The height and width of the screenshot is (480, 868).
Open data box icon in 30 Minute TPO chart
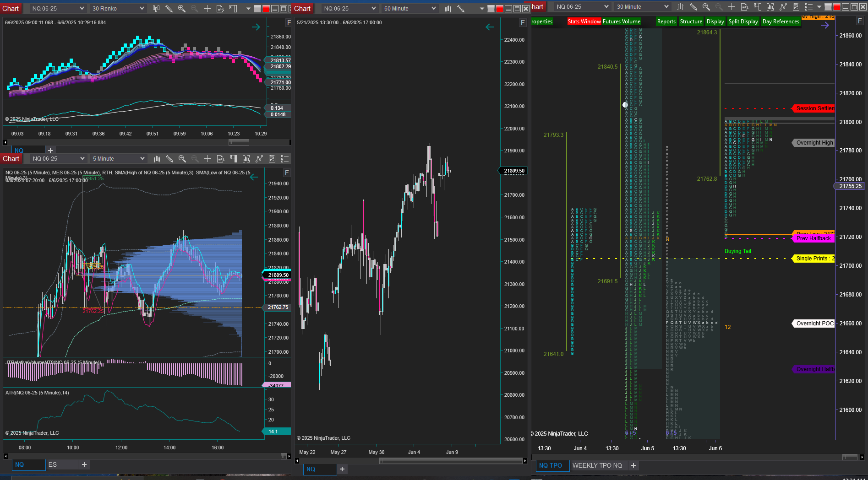pyautogui.click(x=745, y=6)
